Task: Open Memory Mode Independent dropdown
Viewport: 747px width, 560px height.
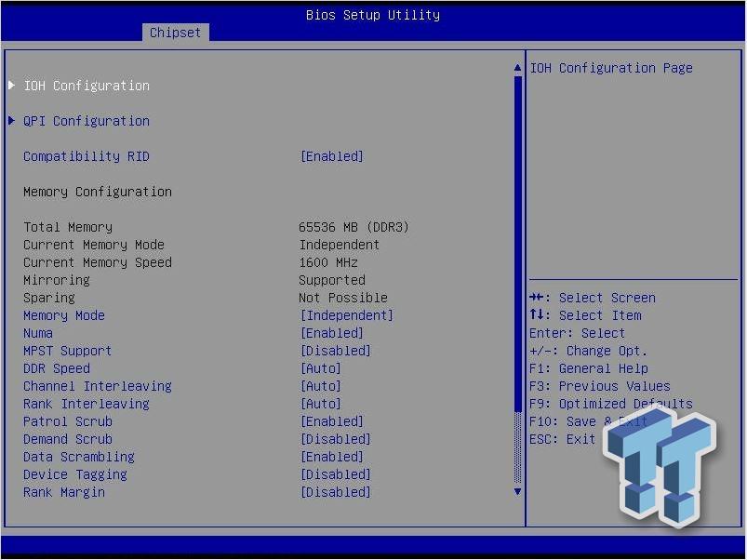Action: tap(347, 315)
